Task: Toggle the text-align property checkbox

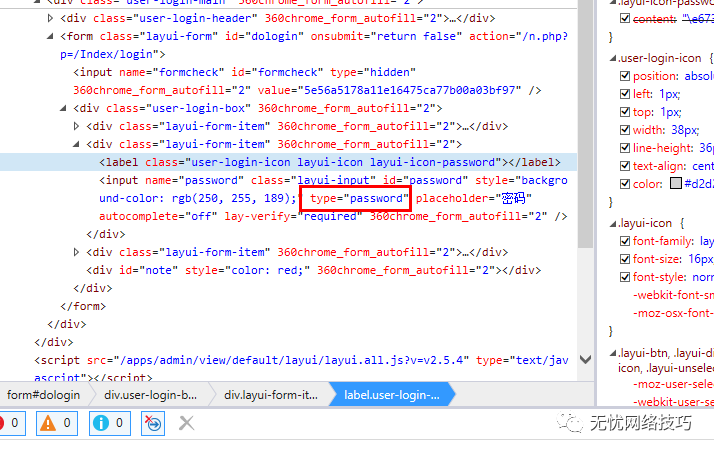Action: tap(625, 166)
